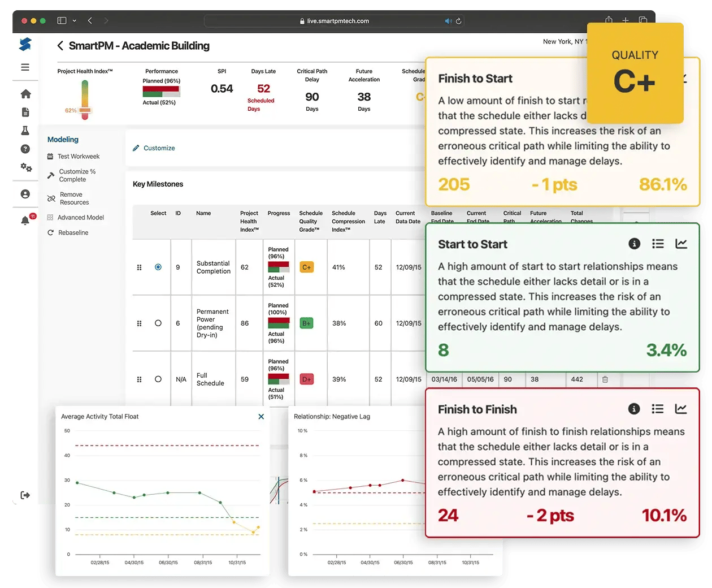Click the D+ grade badge for Full Schedule
The height and width of the screenshot is (588, 712).
[306, 379]
